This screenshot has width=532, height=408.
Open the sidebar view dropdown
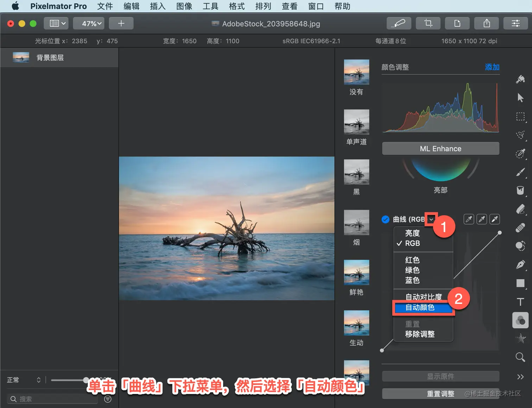coord(56,24)
